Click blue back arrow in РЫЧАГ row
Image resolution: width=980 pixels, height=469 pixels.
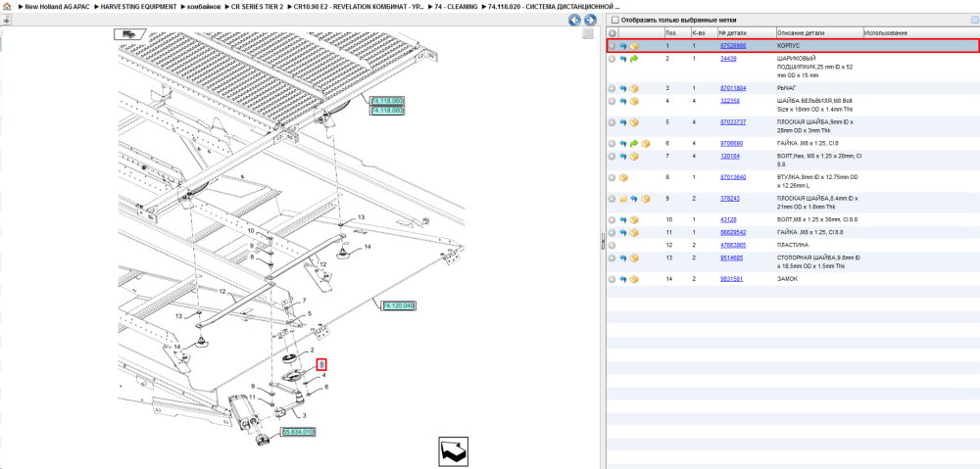point(623,89)
